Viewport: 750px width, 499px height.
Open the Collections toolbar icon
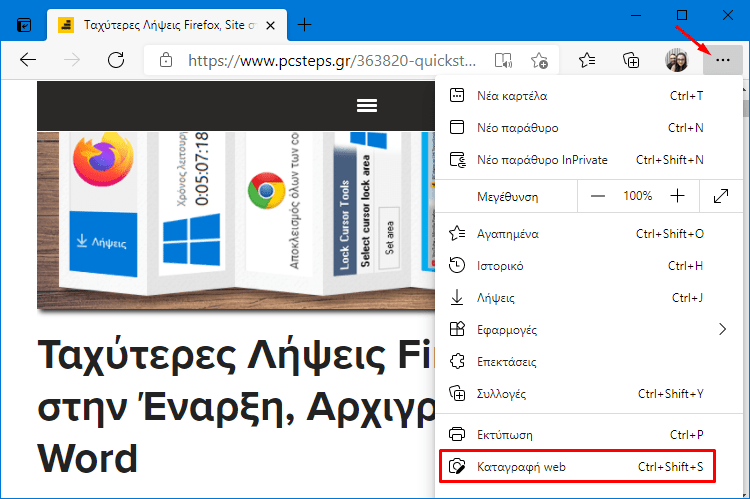tap(631, 60)
